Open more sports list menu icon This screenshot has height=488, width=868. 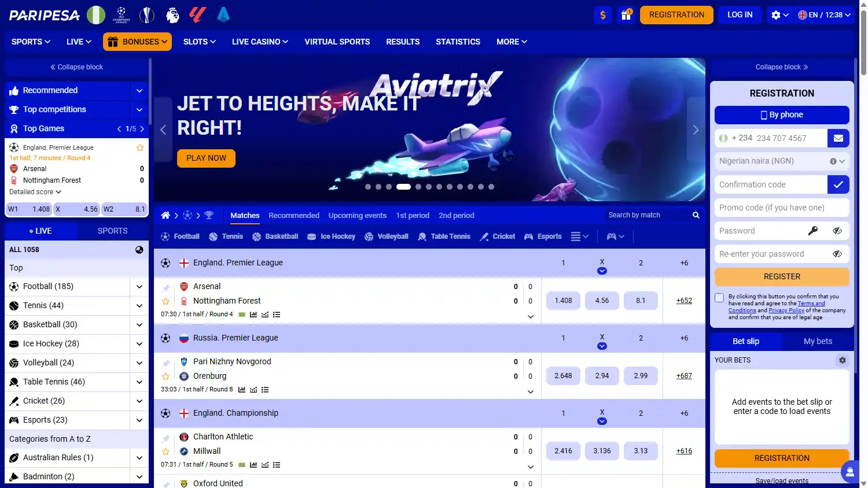pyautogui.click(x=579, y=236)
